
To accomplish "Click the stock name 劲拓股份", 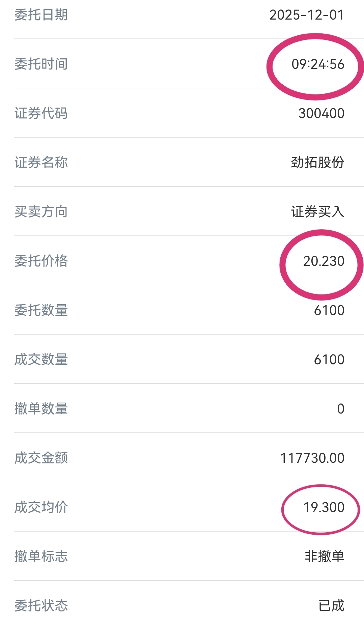I will [317, 163].
